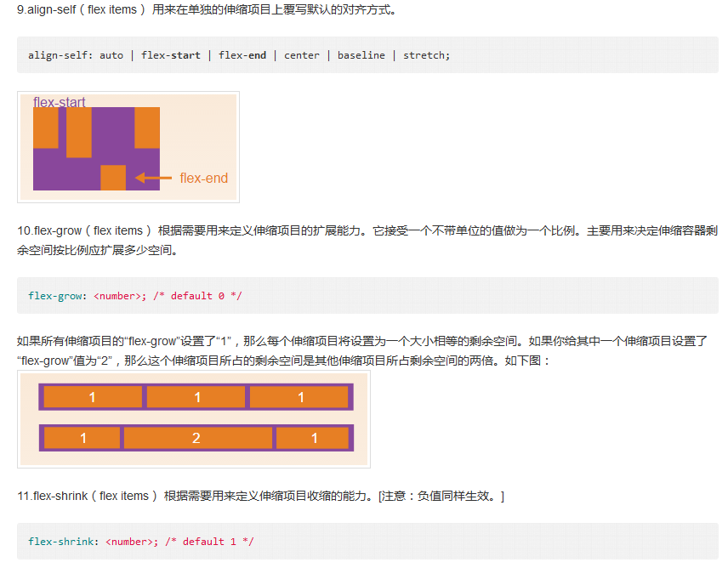Viewport: 728px width, 568px height.
Task: Click the purple 'flex-start' label in the diagram
Action: (x=60, y=102)
